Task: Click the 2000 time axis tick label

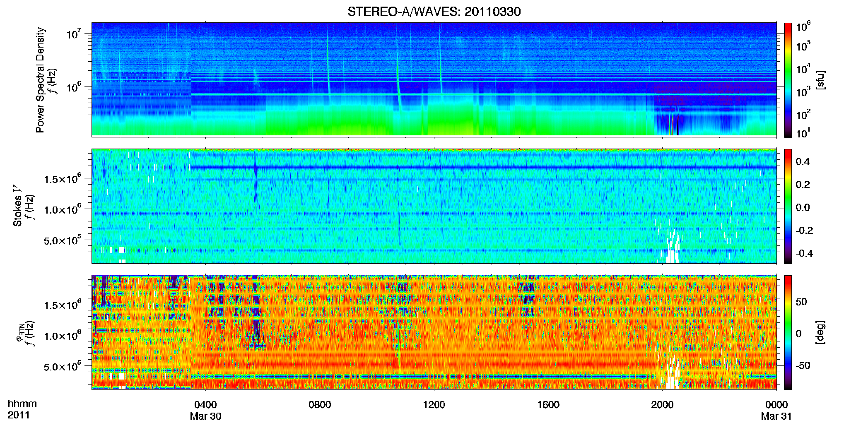Action: [662, 405]
